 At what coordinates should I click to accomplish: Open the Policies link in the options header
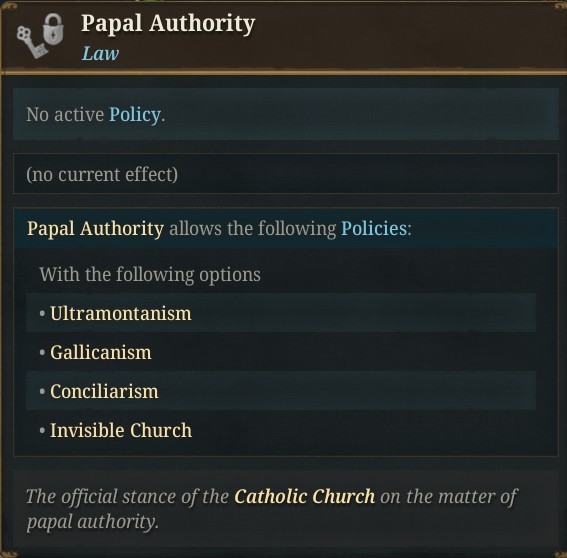tap(374, 229)
